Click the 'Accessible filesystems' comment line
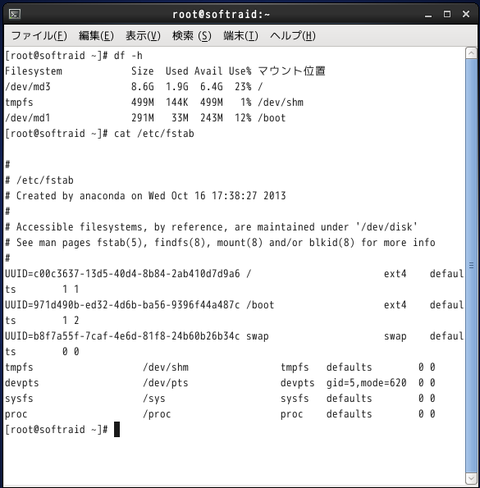Image resolution: width=480 pixels, height=488 pixels. tap(211, 227)
